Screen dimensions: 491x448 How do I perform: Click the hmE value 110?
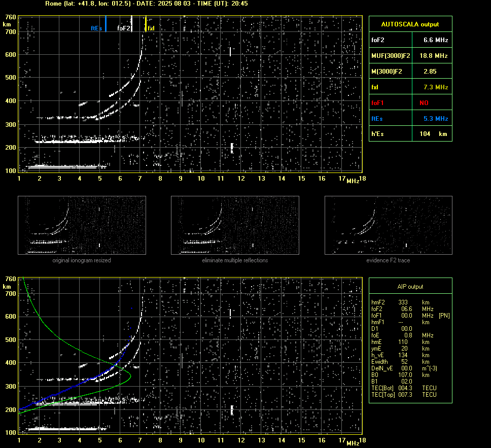(x=403, y=342)
